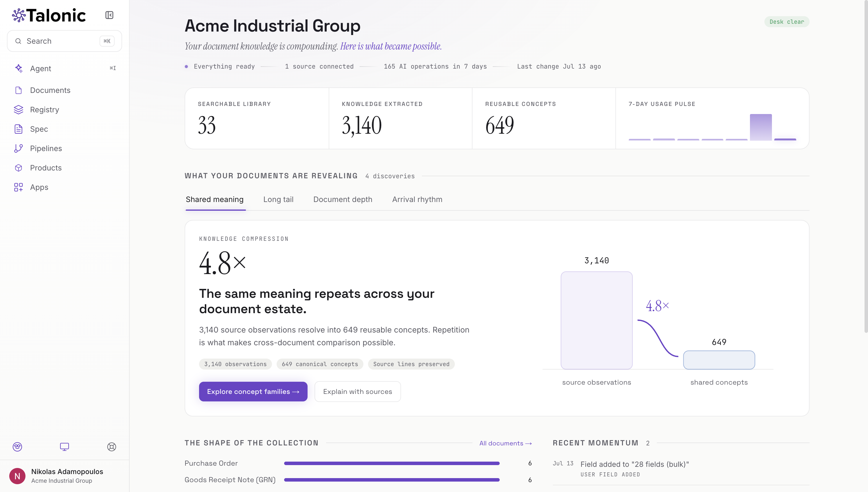Go to Documents section
Image resolution: width=868 pixels, height=492 pixels.
tap(65, 90)
